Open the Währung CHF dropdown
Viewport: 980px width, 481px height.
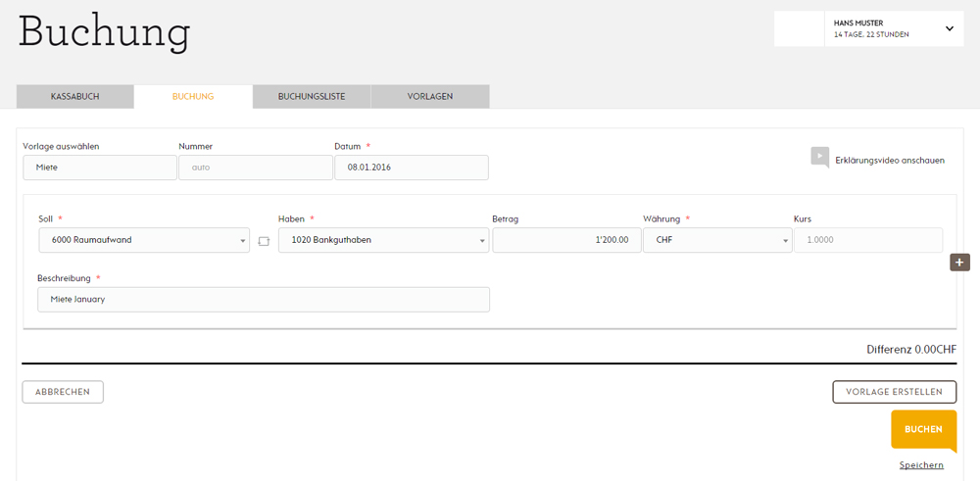click(x=717, y=240)
